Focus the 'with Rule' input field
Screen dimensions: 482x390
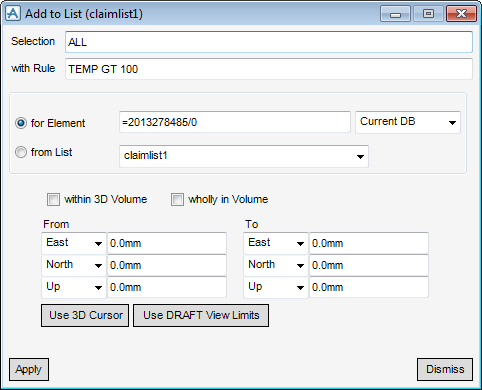[x=269, y=69]
